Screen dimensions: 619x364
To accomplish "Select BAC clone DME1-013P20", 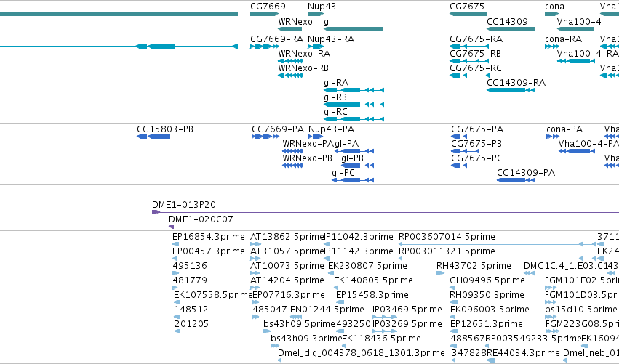I will coord(386,213).
